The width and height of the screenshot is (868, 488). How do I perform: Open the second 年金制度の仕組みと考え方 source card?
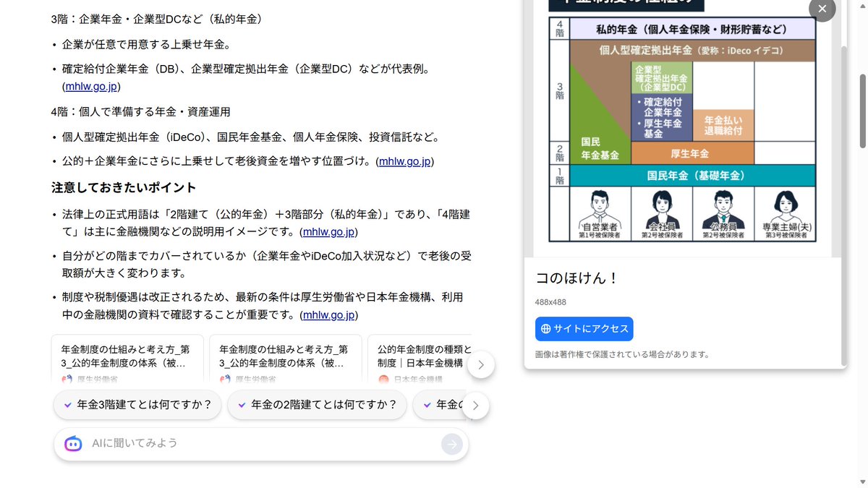point(285,359)
